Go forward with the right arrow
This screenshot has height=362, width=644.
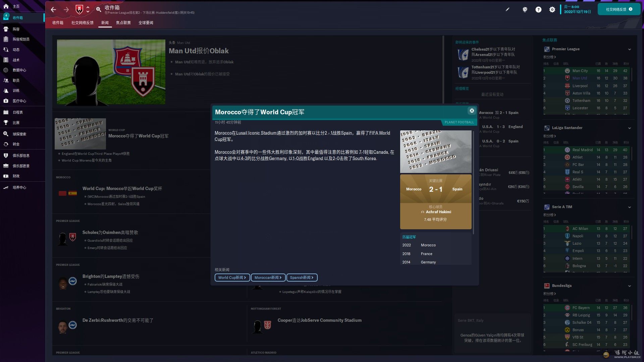(66, 9)
